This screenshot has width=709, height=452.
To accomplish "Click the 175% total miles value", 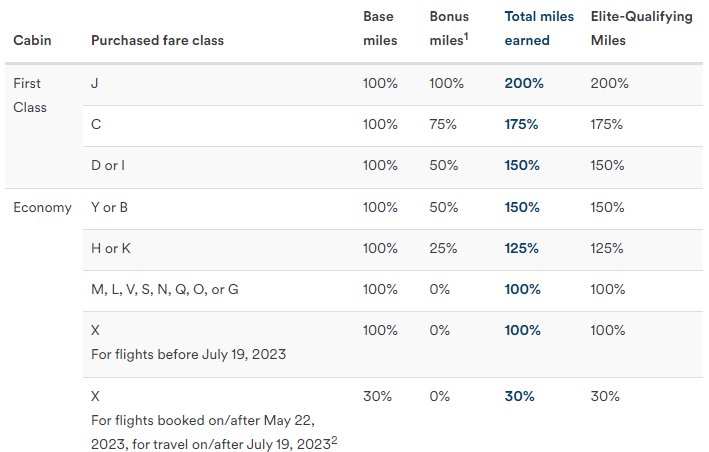I will coord(521,124).
